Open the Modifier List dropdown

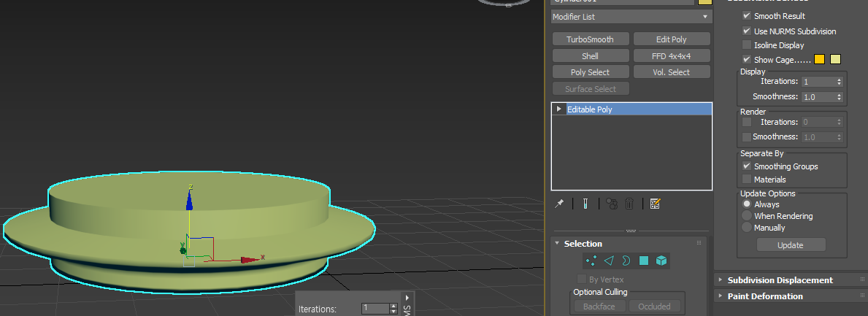(x=631, y=17)
